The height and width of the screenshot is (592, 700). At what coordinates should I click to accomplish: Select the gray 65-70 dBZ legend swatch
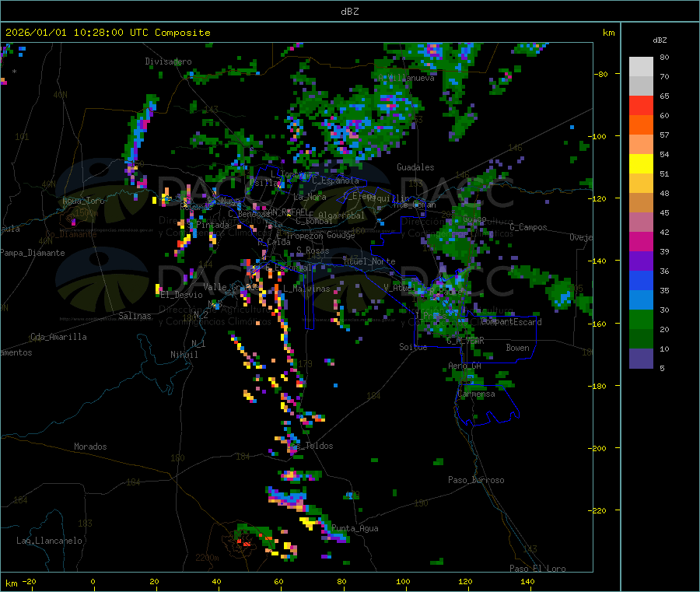[x=641, y=86]
